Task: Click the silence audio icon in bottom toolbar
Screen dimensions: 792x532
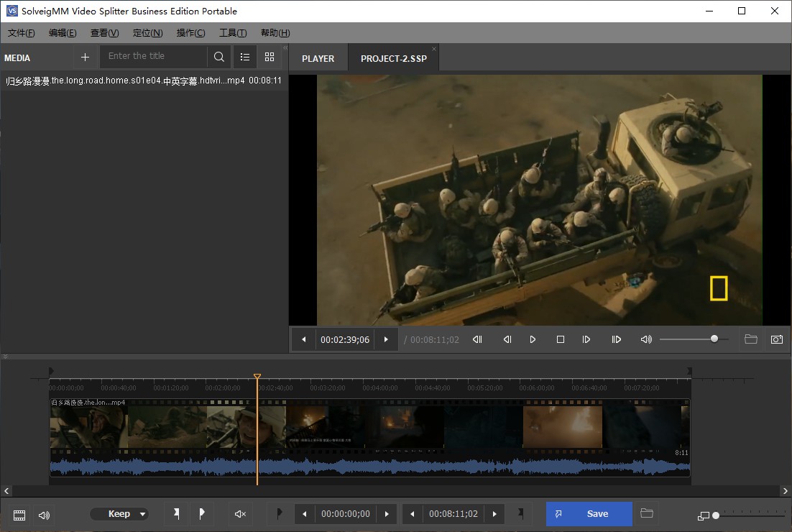Action: (240, 514)
